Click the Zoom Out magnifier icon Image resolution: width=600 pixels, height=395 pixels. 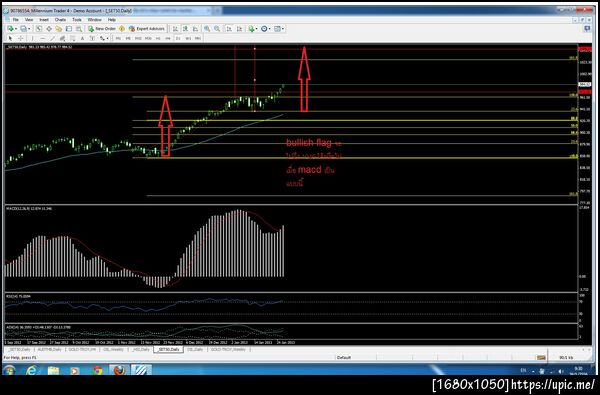click(217, 29)
